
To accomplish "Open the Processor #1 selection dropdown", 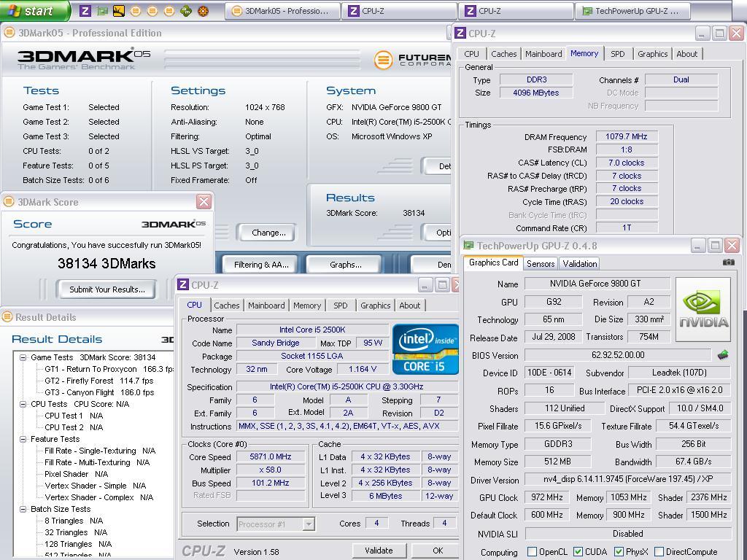I will (309, 524).
